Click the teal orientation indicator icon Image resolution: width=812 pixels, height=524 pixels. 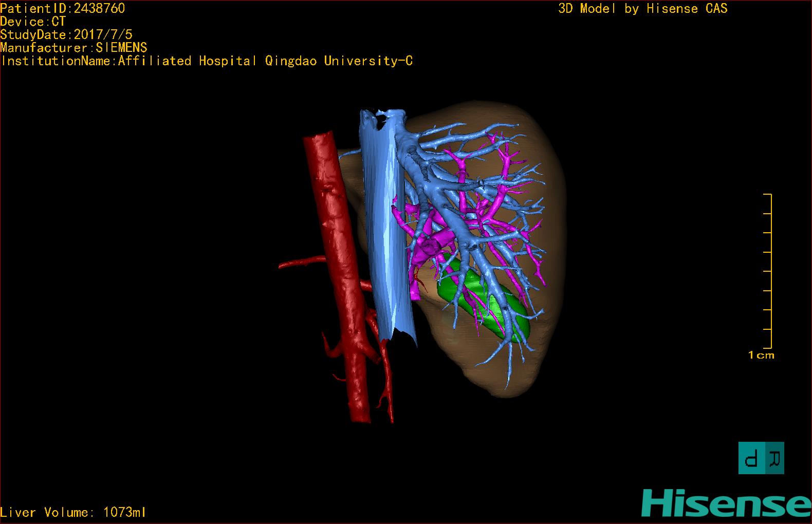761,458
